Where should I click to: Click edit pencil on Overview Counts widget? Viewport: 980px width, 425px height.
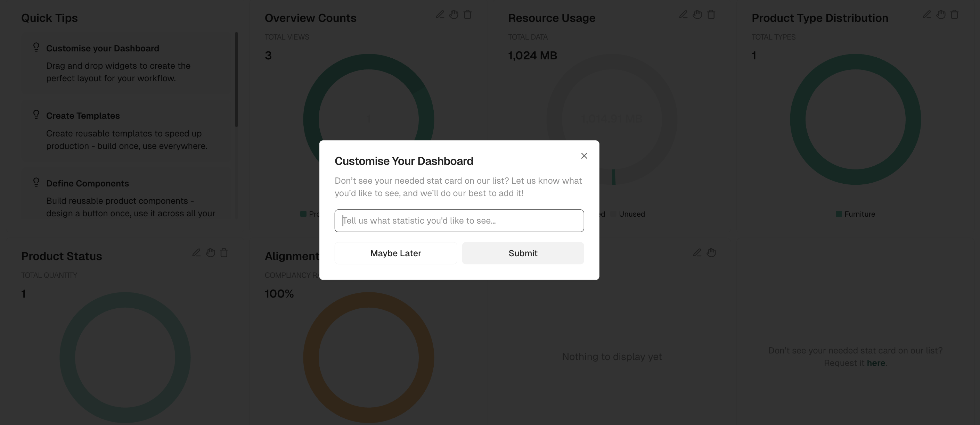point(440,15)
